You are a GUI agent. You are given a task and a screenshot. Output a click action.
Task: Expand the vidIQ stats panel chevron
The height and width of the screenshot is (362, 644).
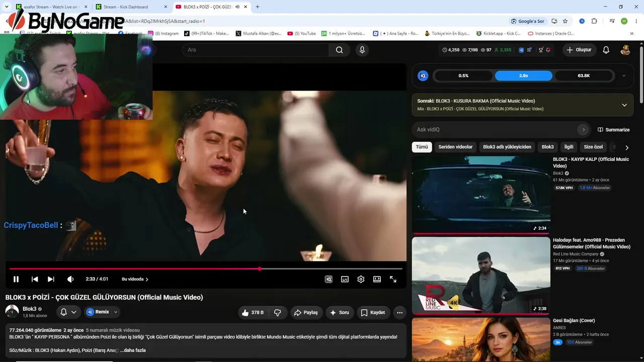click(624, 75)
